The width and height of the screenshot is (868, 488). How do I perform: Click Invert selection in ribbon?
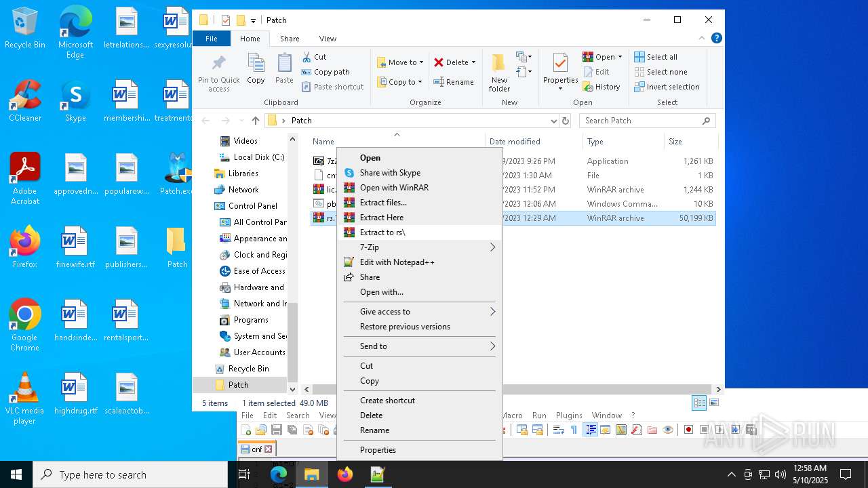click(667, 87)
